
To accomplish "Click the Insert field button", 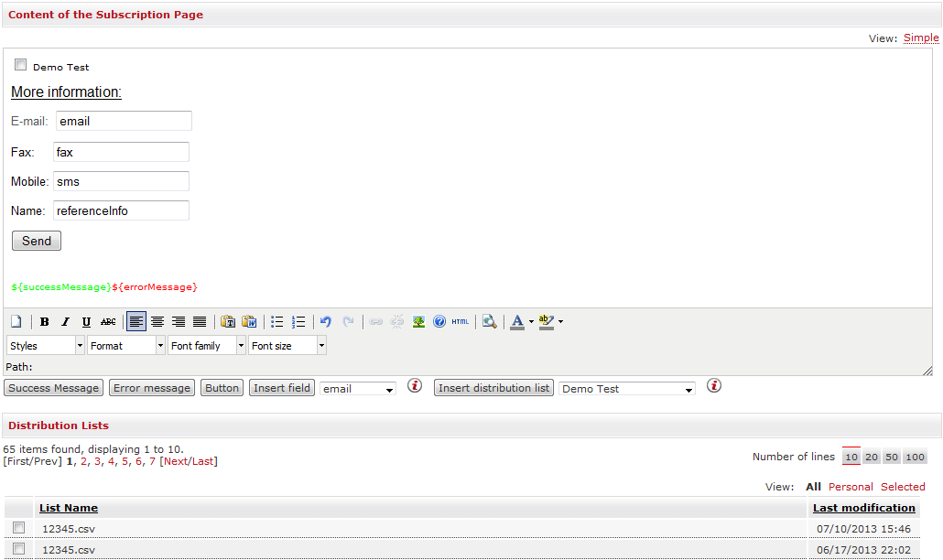I will pyautogui.click(x=282, y=388).
